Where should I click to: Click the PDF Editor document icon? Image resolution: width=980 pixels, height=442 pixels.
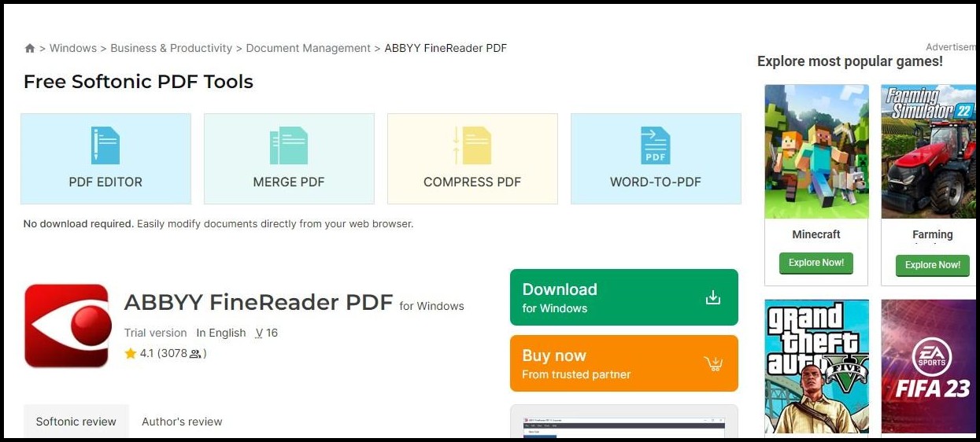pyautogui.click(x=105, y=145)
